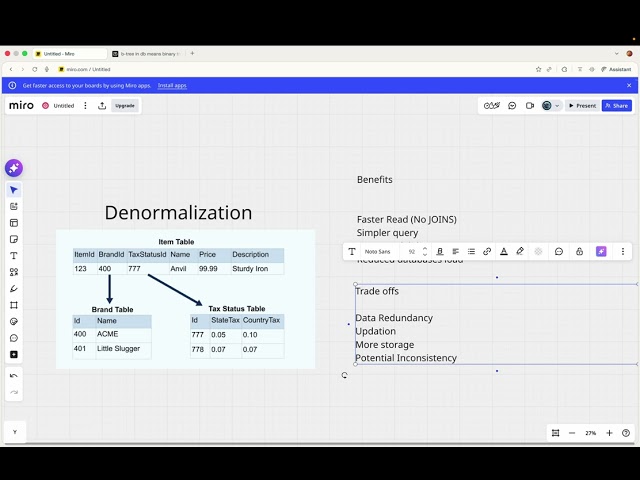Screen dimensions: 640x480
Task: Expand the browser tab list chevron
Action: 616,53
